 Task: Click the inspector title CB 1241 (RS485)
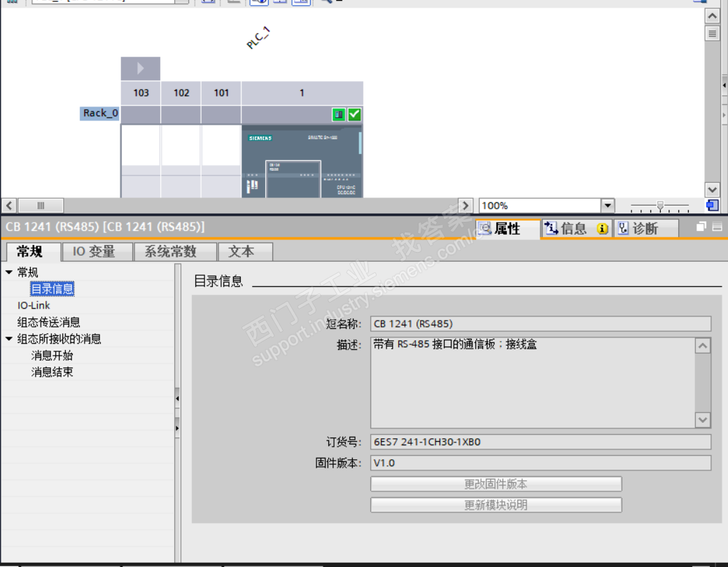(x=105, y=227)
